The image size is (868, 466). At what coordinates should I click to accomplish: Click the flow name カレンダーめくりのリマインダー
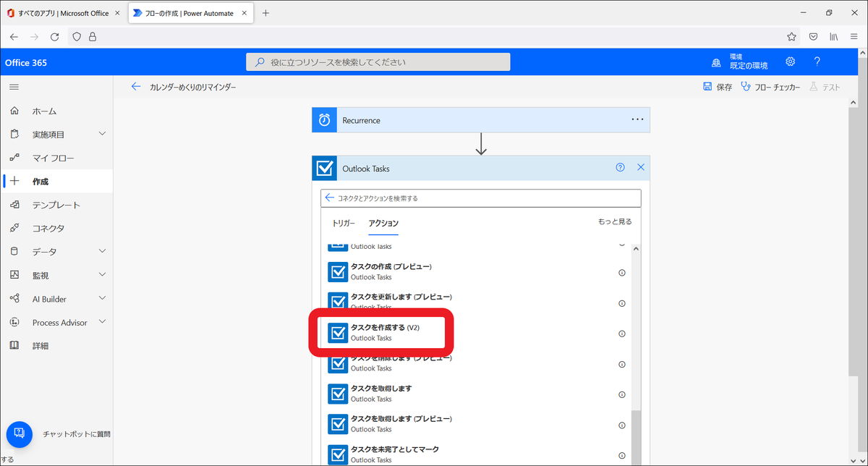click(x=193, y=88)
